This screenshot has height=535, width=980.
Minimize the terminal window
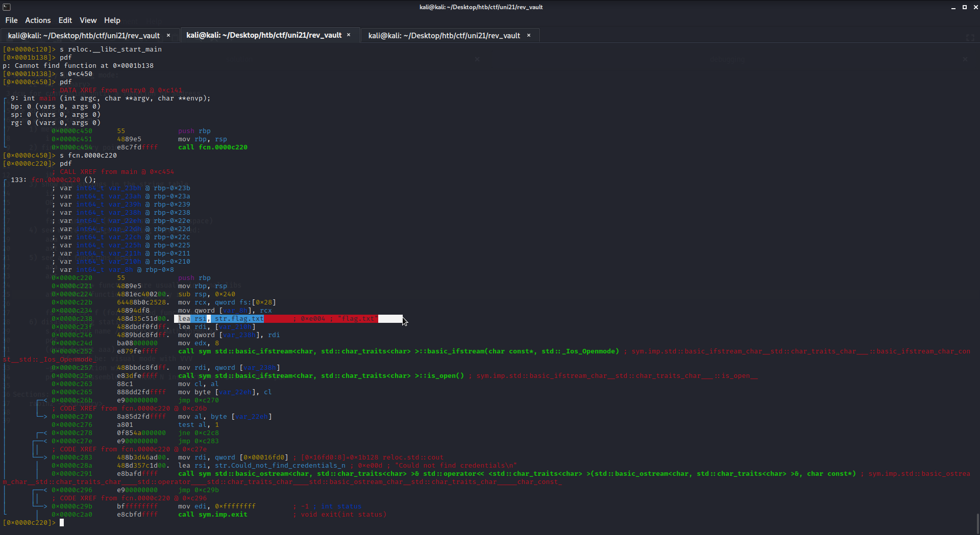click(953, 7)
